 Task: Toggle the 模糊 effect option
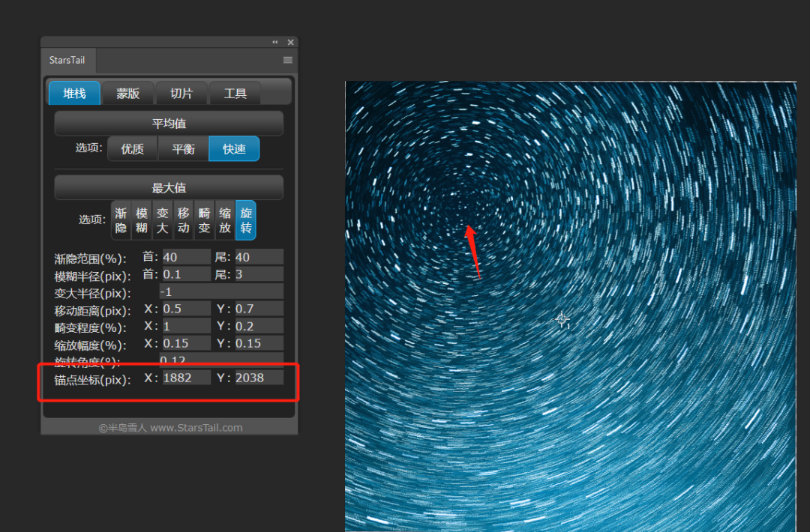point(142,220)
